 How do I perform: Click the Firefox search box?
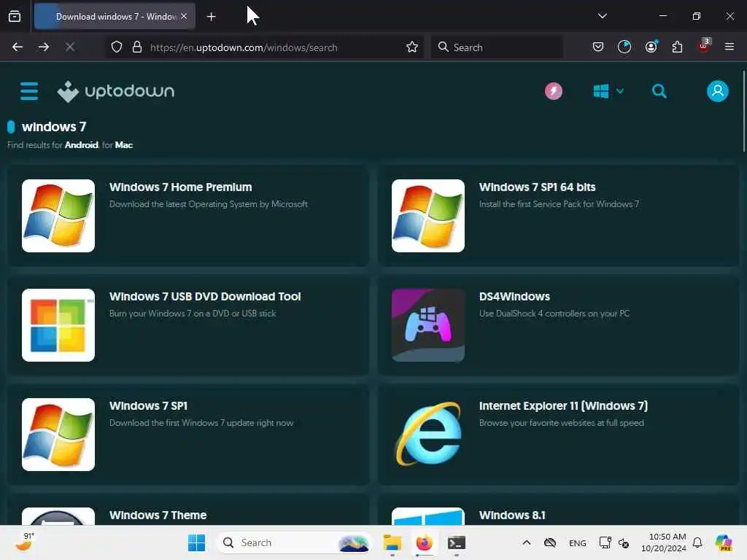[x=497, y=47]
